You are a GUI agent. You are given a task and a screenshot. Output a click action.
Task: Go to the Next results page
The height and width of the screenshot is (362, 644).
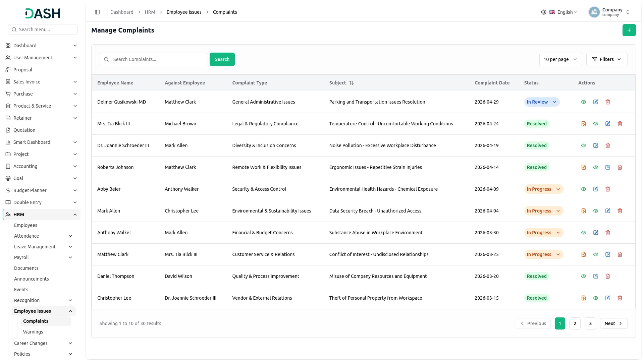pos(613,323)
